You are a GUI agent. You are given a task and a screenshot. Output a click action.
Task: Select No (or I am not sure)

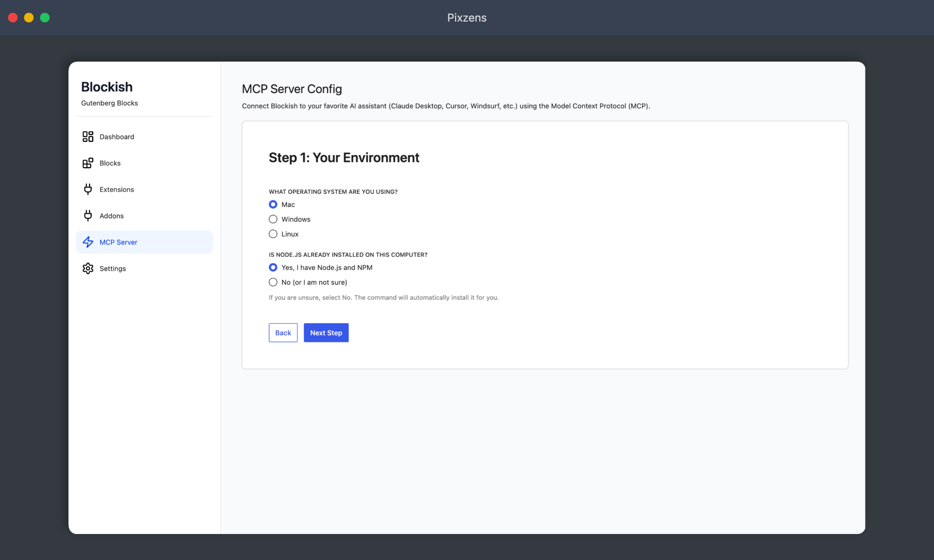pos(273,282)
